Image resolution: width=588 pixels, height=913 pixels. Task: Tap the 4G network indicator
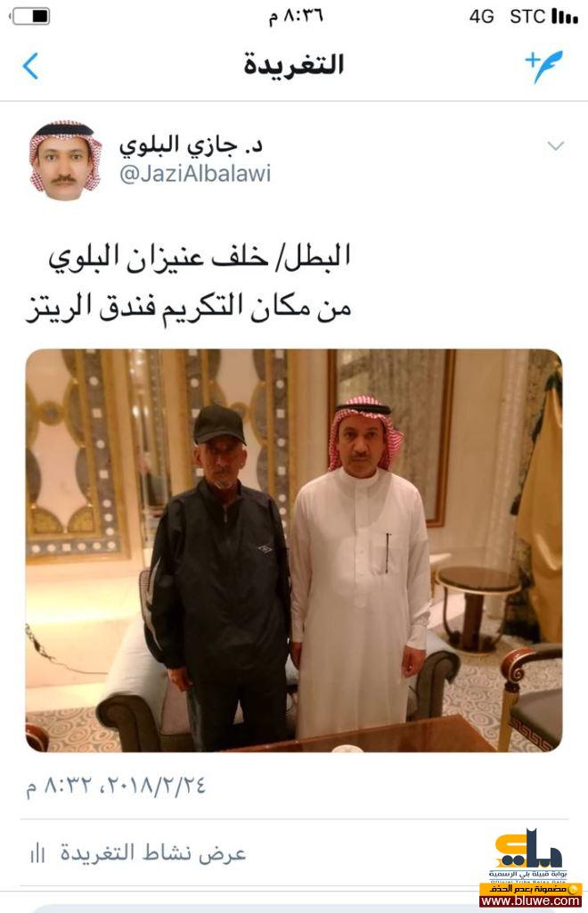click(x=482, y=16)
